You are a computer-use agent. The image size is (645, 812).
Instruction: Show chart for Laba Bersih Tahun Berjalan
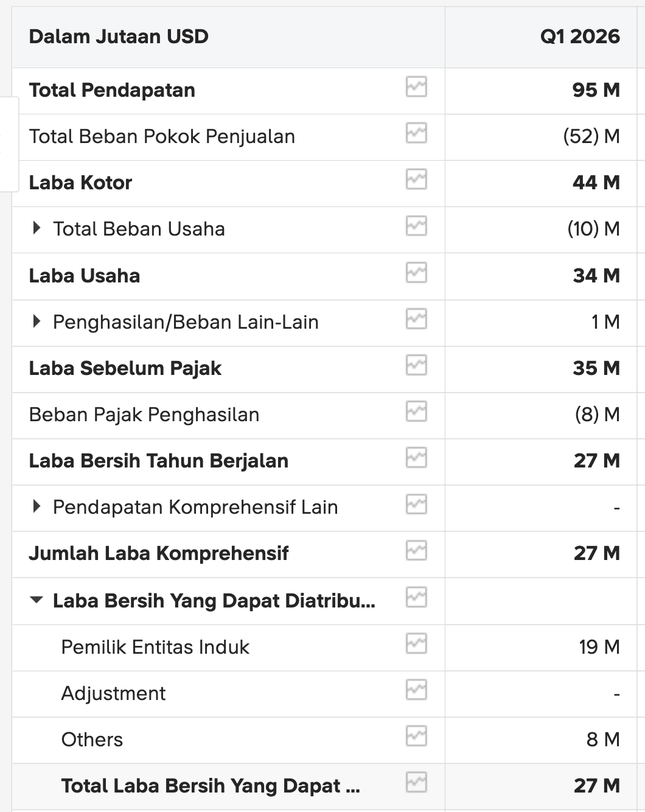point(416,457)
